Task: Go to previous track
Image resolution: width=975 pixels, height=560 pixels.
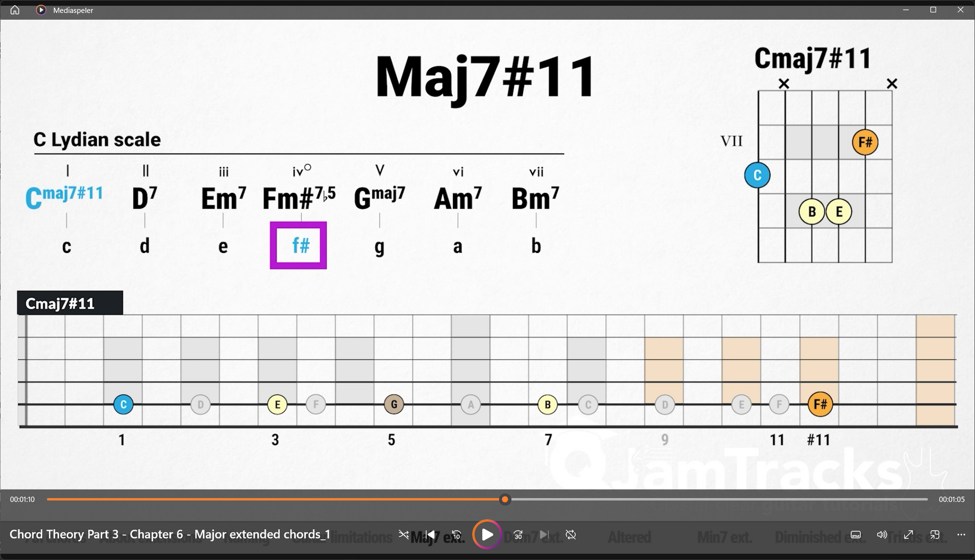Action: click(430, 534)
